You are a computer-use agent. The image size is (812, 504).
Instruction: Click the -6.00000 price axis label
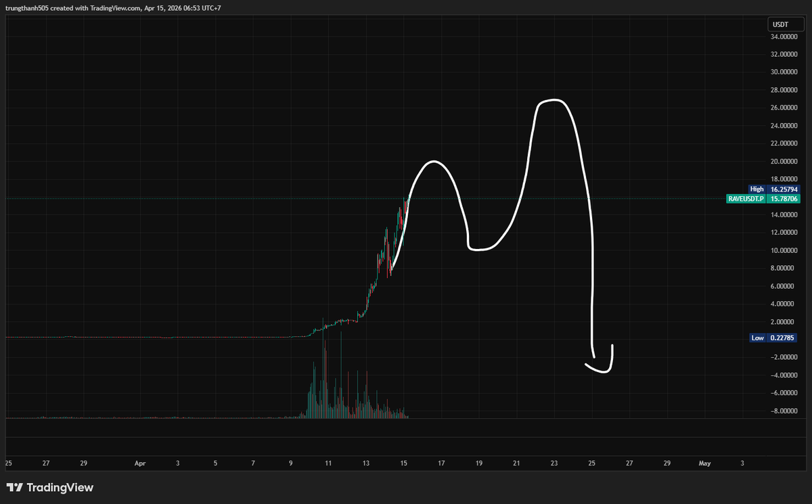785,393
